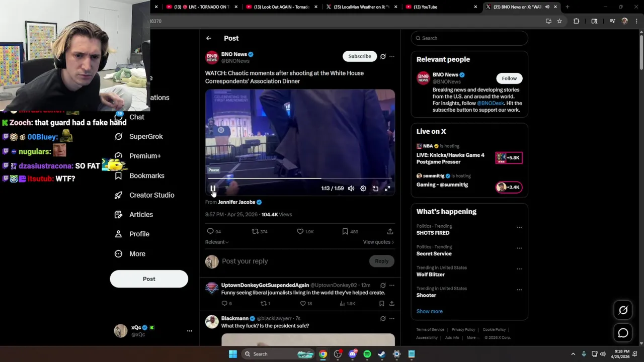
Task: Seek along the video progress bar
Action: (x=300, y=178)
